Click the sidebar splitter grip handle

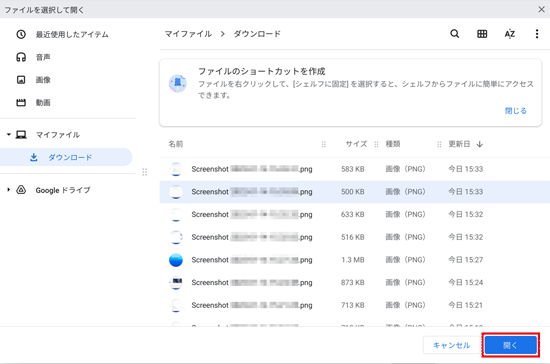145,172
